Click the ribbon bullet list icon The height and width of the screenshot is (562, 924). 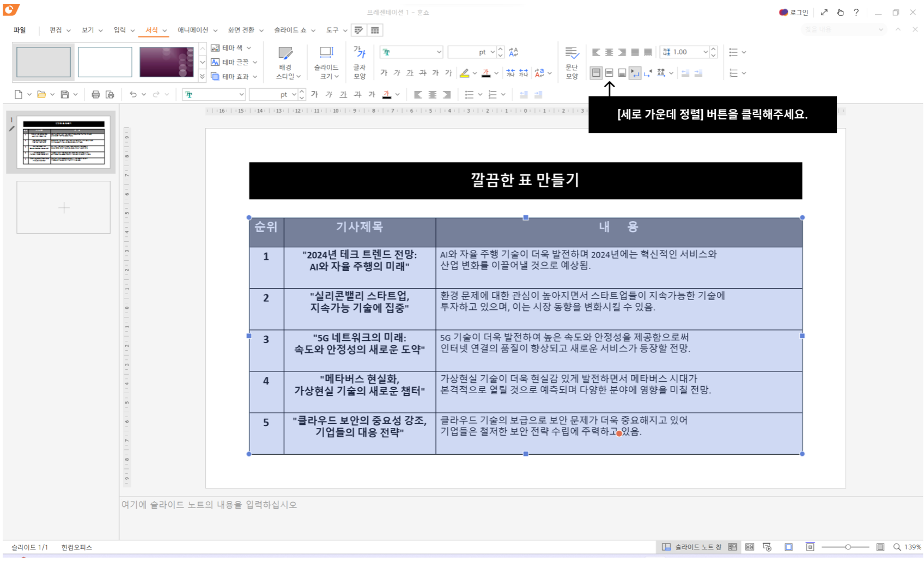click(733, 52)
